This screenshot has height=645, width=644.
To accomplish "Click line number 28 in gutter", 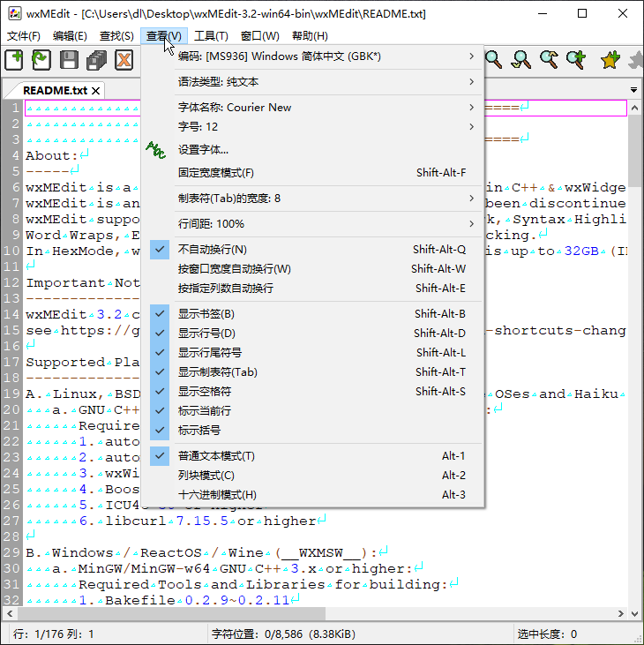I will pos(11,536).
